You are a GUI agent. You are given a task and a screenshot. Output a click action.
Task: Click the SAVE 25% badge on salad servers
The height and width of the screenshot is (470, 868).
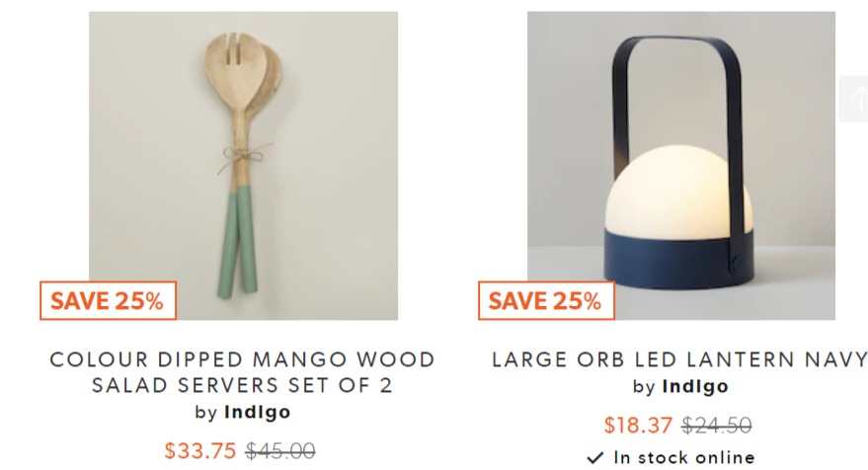click(108, 300)
